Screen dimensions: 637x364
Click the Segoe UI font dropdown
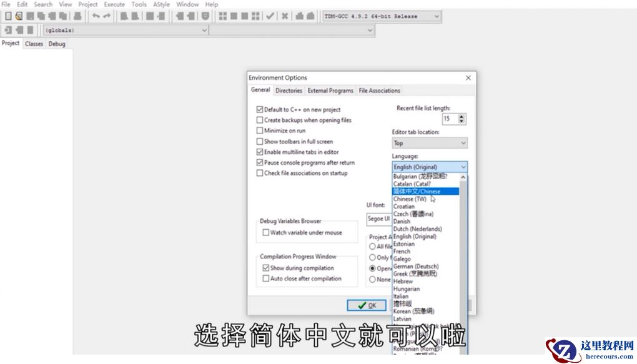click(x=379, y=219)
